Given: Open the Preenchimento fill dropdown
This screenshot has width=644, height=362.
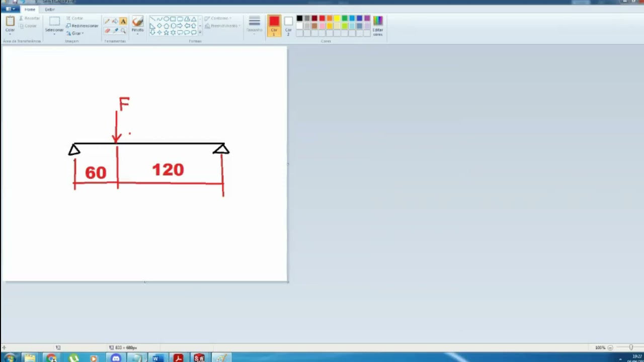Looking at the screenshot, I should (x=222, y=26).
